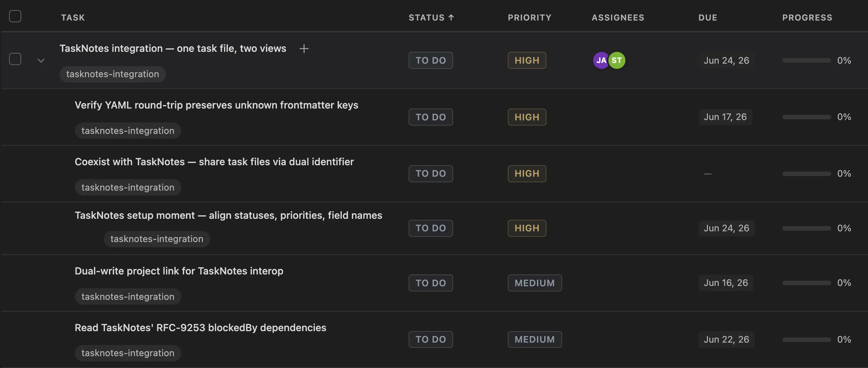Open Medium priority badge for Dual-write project link
This screenshot has height=368, width=868.
tap(535, 283)
